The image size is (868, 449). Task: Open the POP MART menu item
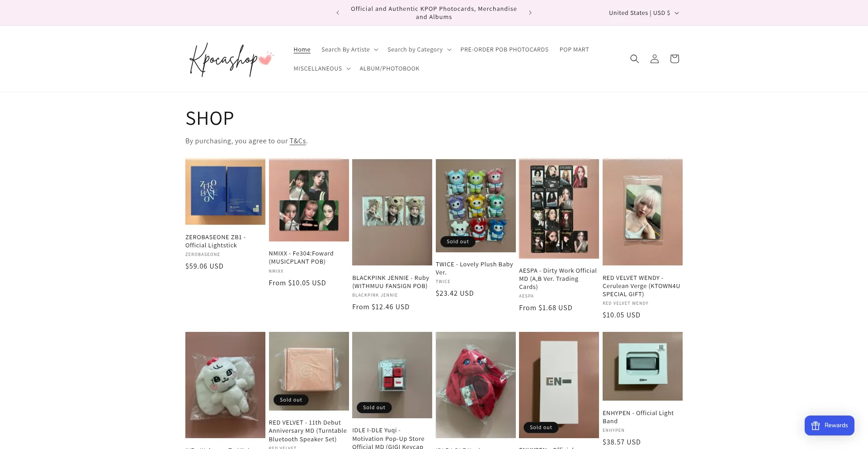click(x=574, y=50)
